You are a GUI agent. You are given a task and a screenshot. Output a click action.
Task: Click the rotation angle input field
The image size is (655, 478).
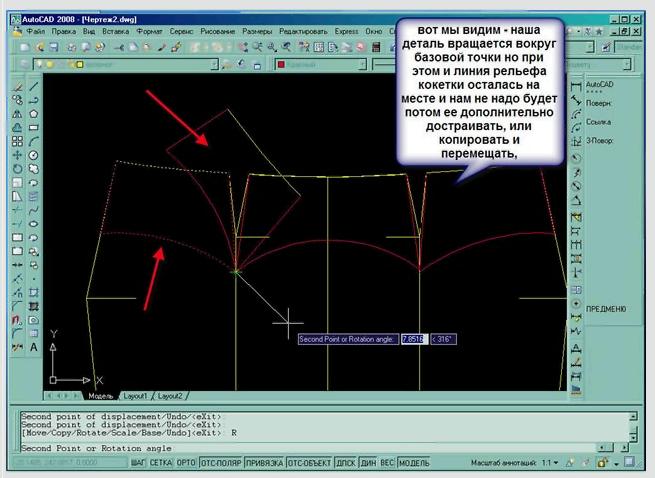point(412,339)
